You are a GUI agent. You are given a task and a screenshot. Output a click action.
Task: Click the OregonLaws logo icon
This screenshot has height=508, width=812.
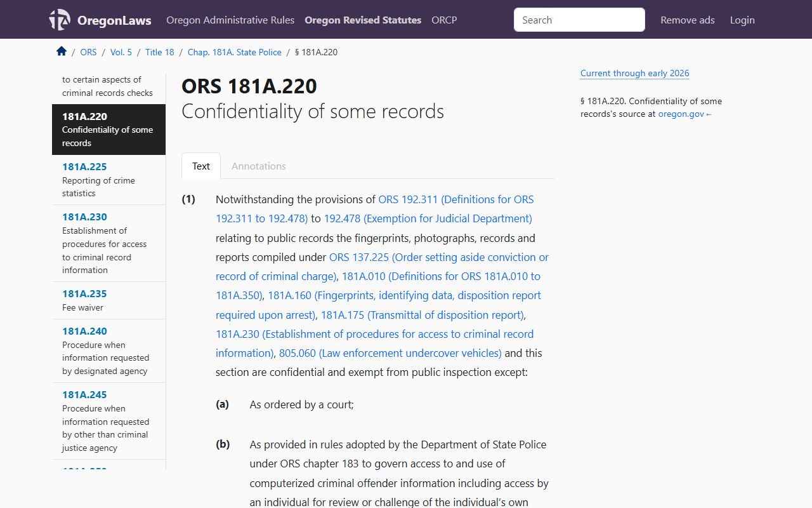click(60, 20)
